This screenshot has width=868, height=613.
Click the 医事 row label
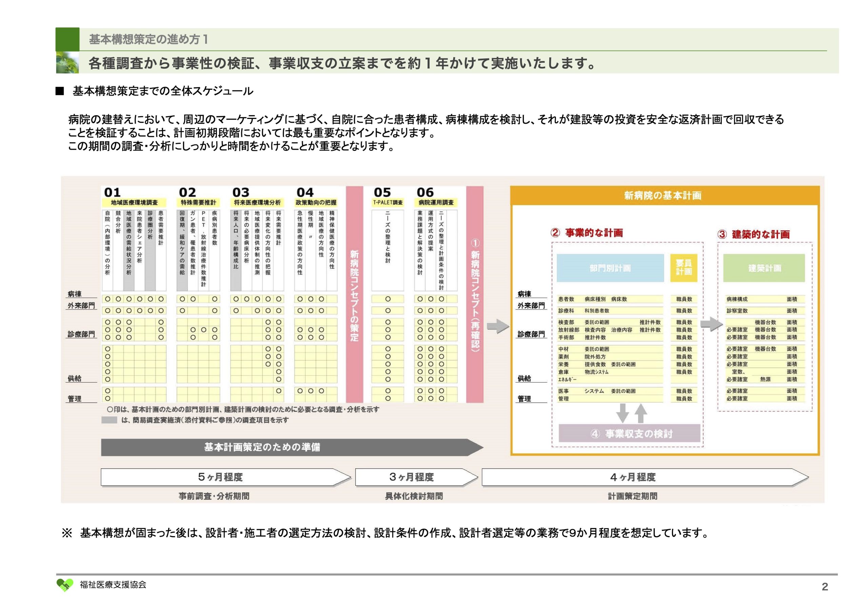(x=563, y=391)
